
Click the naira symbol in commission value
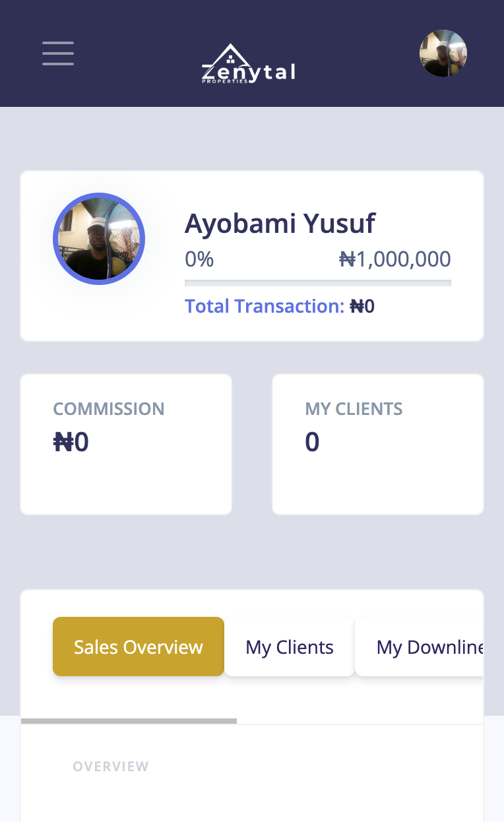tap(63, 442)
